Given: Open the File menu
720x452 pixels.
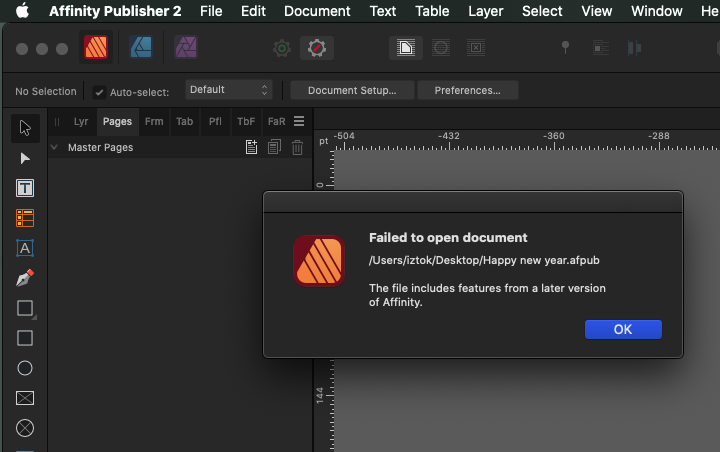Looking at the screenshot, I should pos(211,11).
